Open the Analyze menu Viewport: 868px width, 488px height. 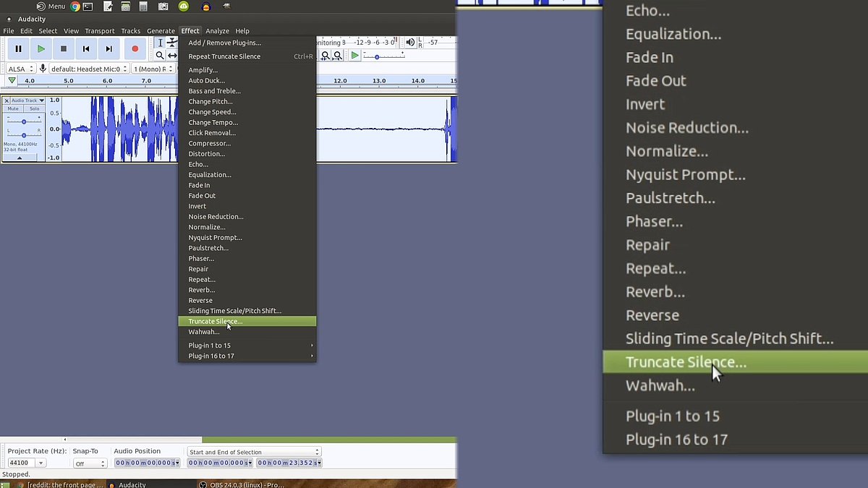(x=217, y=31)
